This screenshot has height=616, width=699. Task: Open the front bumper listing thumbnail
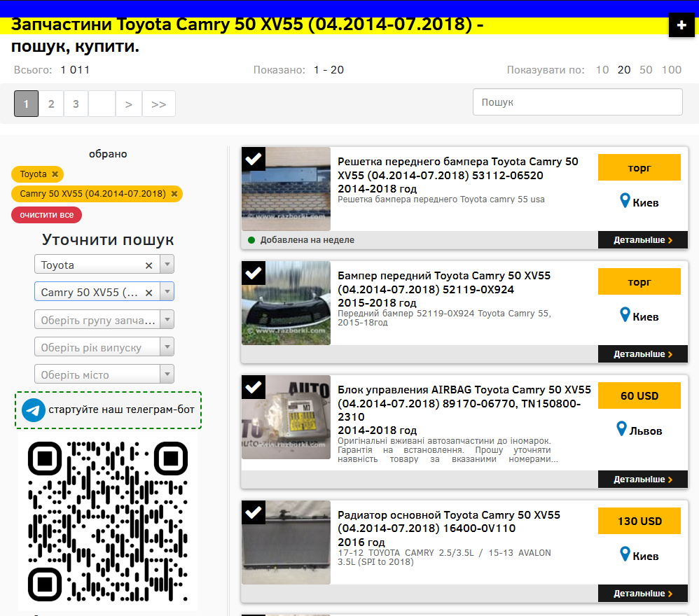[x=286, y=303]
